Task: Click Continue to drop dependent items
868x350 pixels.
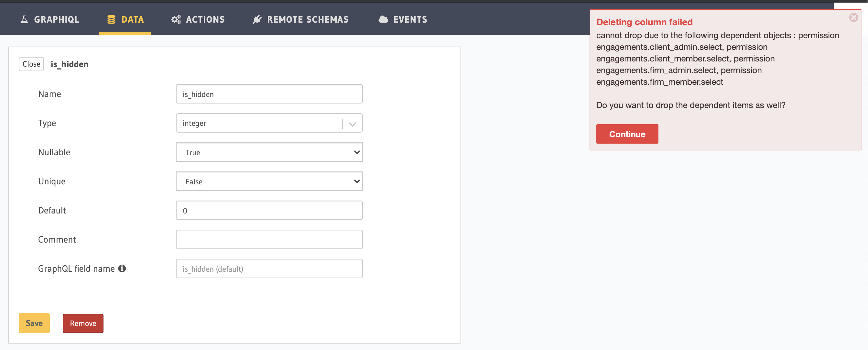Action: [627, 134]
